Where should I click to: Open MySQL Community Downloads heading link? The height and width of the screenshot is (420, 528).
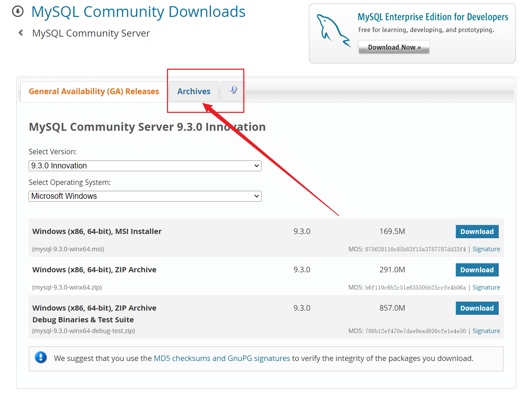click(x=138, y=12)
